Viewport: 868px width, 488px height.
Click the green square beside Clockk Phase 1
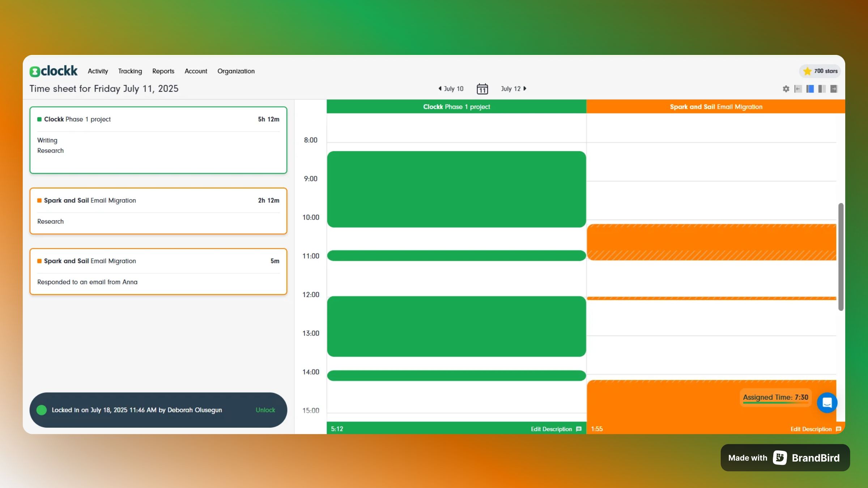click(39, 119)
